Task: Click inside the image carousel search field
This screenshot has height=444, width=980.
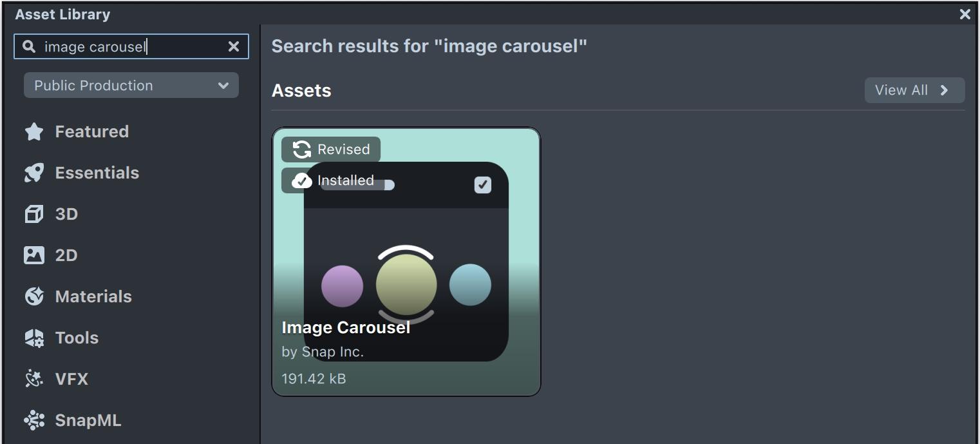Action: [129, 46]
